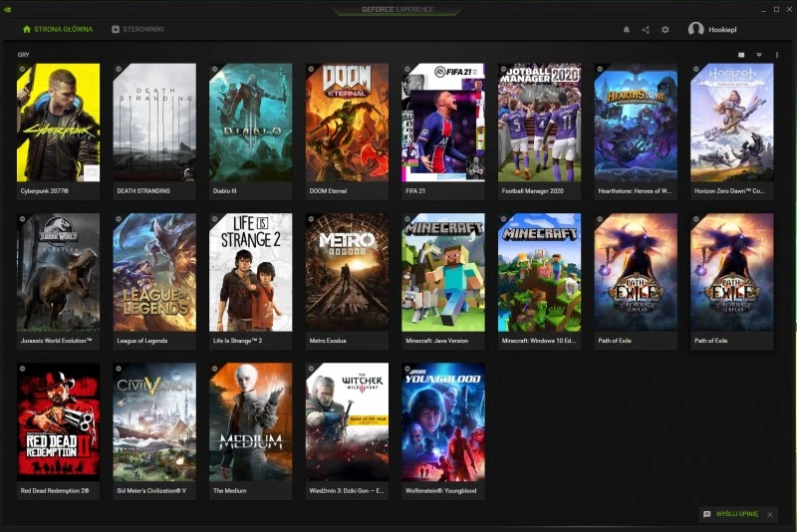Open the Sterowniki tab
Viewport: 797px width, 532px height.
[137, 29]
